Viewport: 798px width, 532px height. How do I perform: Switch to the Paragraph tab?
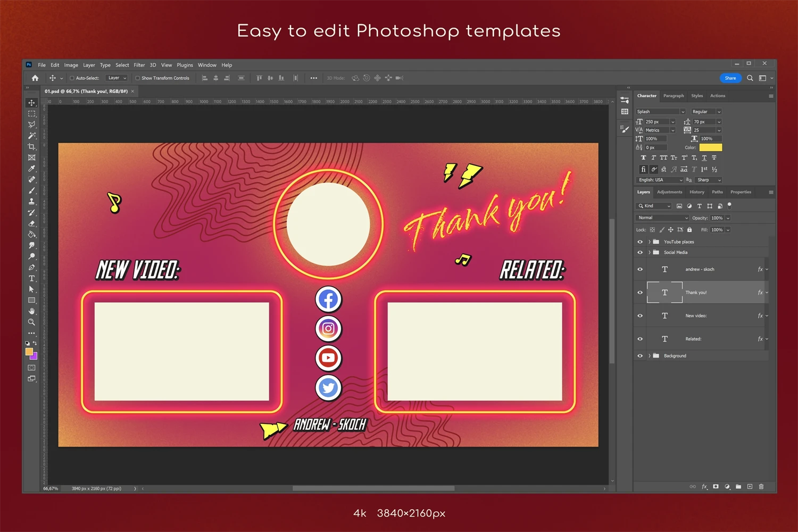[674, 96]
